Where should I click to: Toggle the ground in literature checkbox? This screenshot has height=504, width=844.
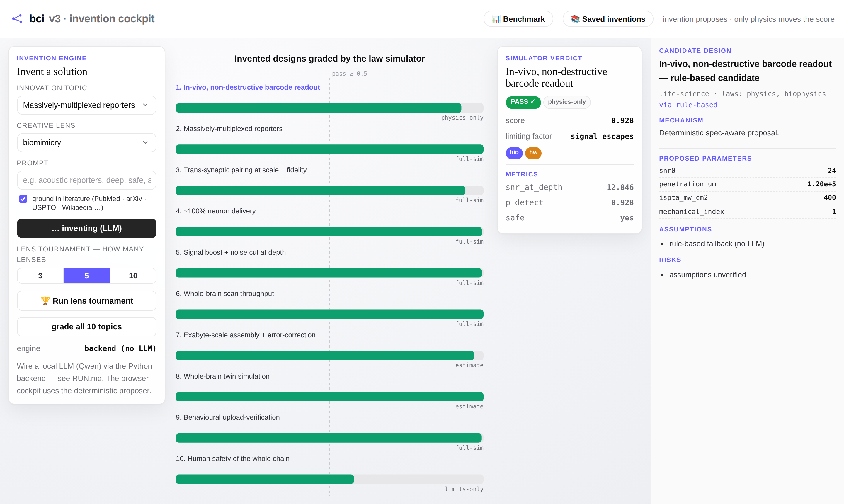[23, 199]
